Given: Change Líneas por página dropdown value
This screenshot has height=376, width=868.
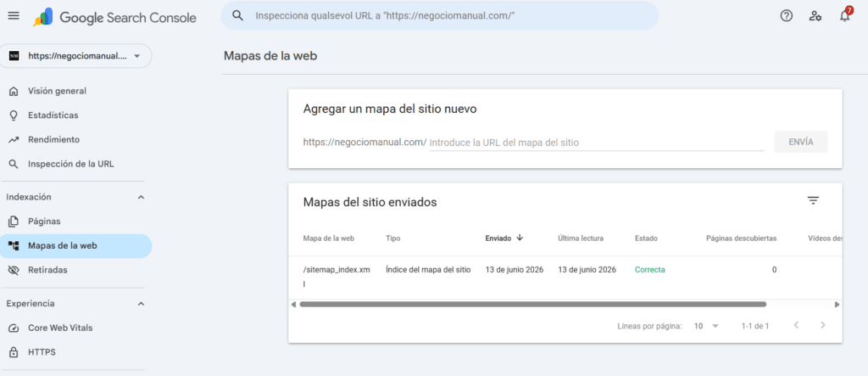Looking at the screenshot, I should coord(706,326).
